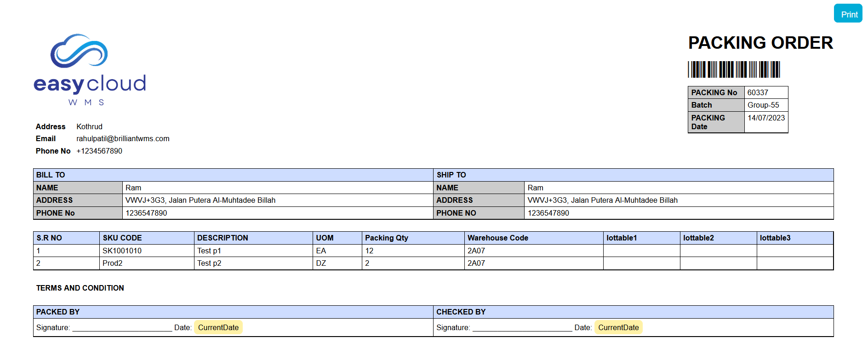Click the Packing Qty column header
868x343 pixels.
point(386,238)
